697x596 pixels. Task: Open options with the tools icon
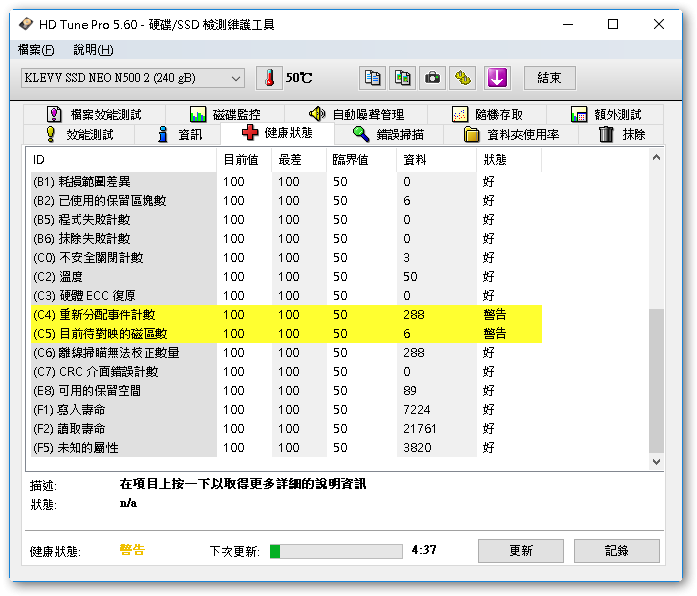(x=462, y=78)
